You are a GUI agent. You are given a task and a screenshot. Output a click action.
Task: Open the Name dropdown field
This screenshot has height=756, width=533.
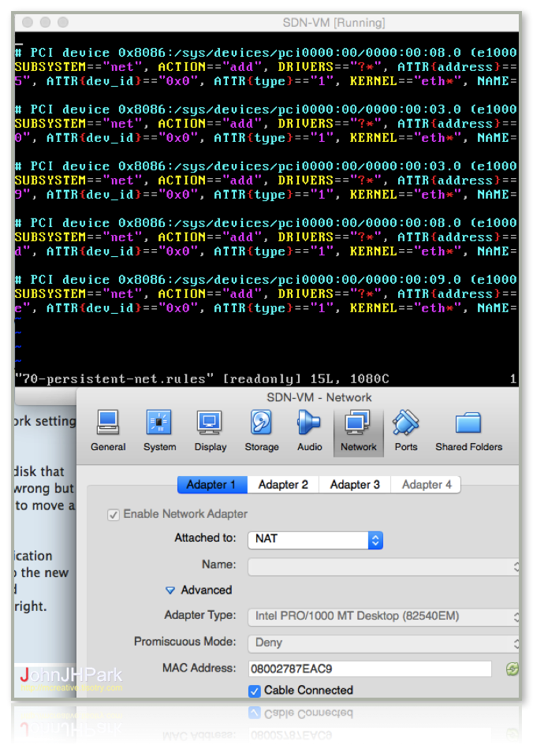pos(383,567)
